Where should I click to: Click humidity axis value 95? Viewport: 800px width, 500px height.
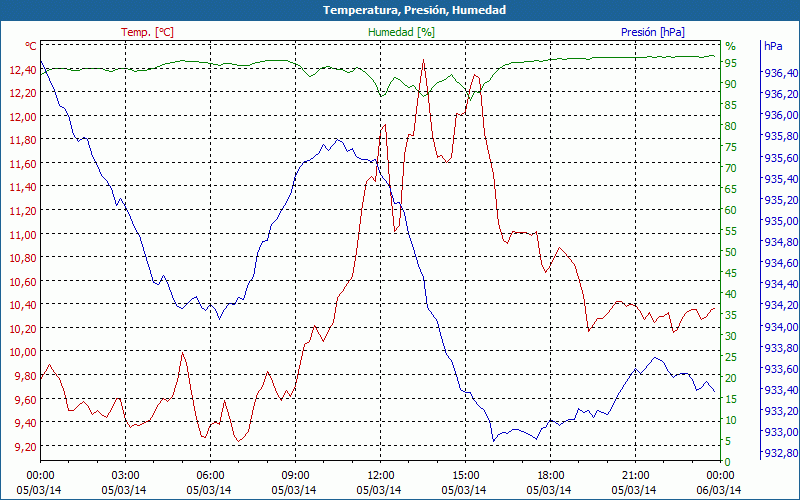[x=731, y=63]
